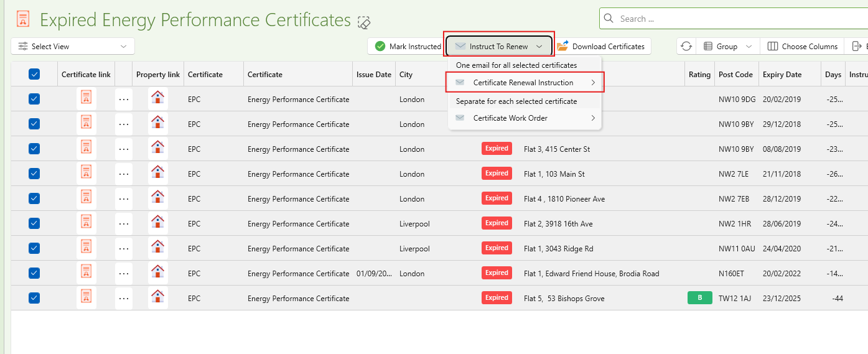This screenshot has width=868, height=354.
Task: Uncheck the checkbox for Flat 4, 1810 Pioneer Ave
Action: point(34,198)
